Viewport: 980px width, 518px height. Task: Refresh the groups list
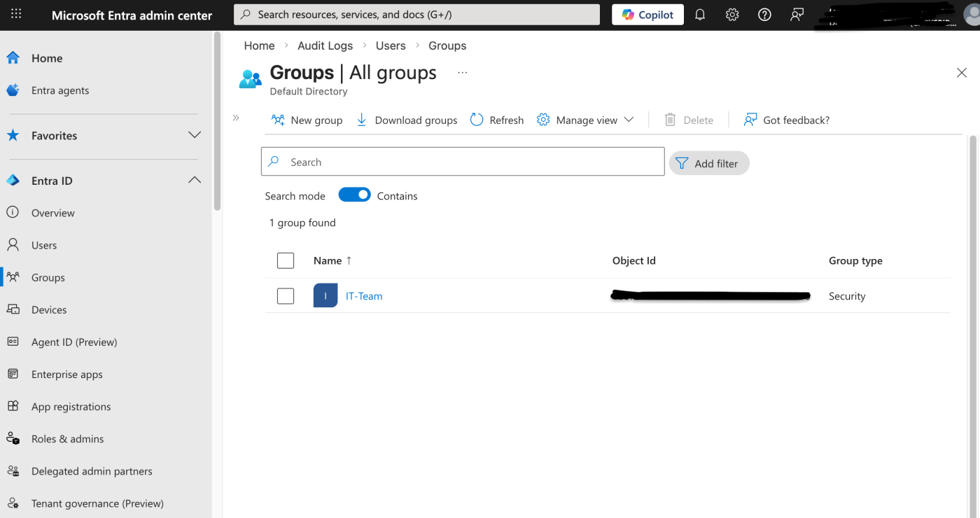click(x=497, y=120)
